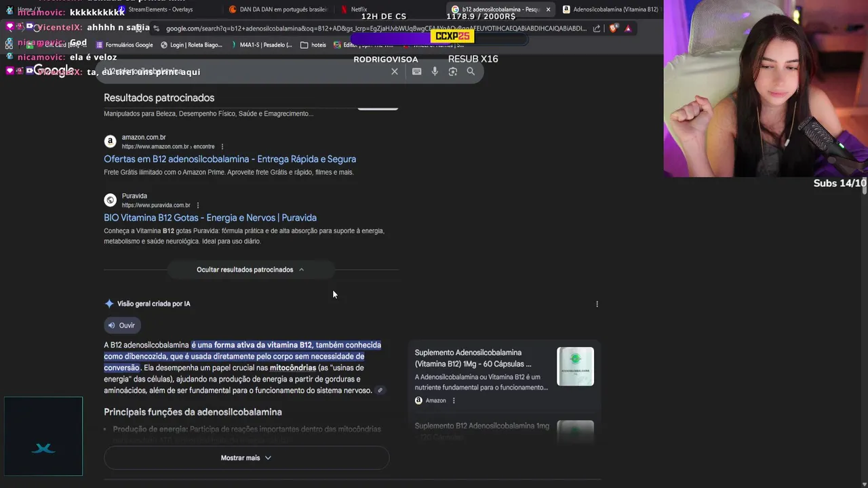Open Ofertas em B12 adenosilcobalamina Amazon link
This screenshot has width=868, height=488.
pos(230,159)
